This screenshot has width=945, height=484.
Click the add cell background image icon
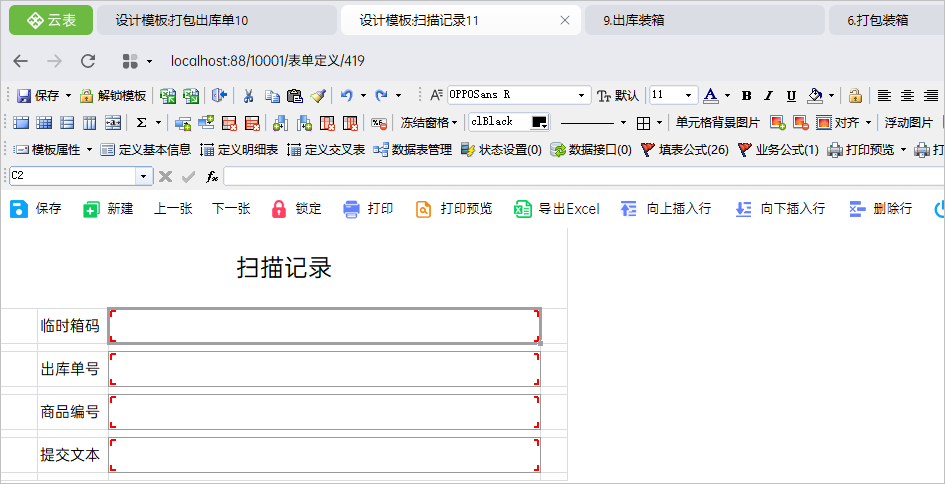(777, 123)
